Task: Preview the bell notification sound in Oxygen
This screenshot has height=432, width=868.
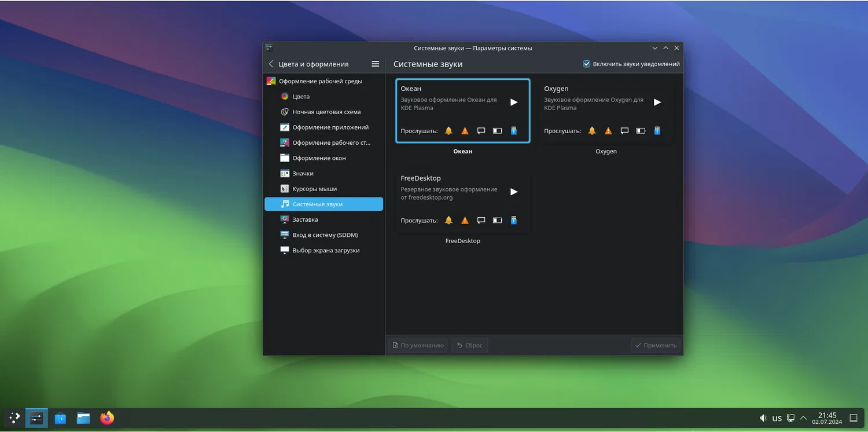Action: (x=592, y=131)
